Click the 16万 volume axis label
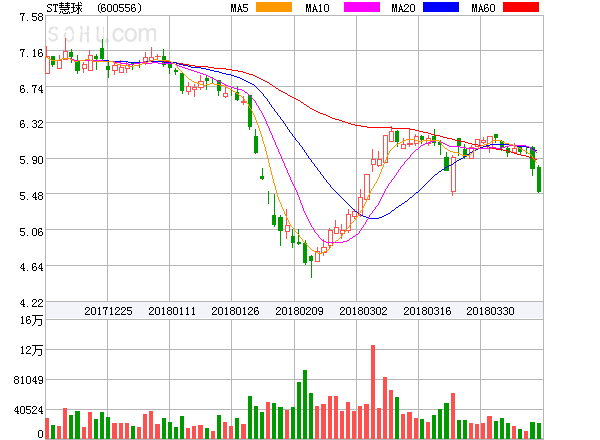This screenshot has height=440, width=600. tap(31, 320)
